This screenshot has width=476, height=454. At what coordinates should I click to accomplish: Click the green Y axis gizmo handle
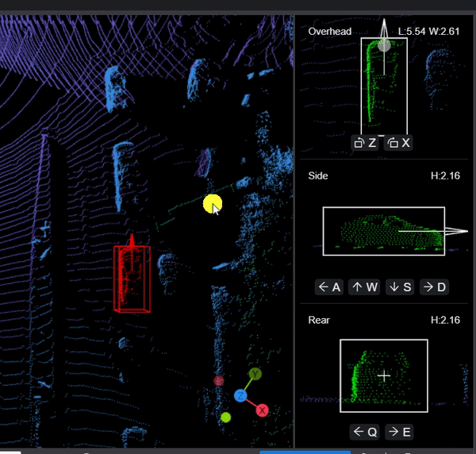point(255,374)
